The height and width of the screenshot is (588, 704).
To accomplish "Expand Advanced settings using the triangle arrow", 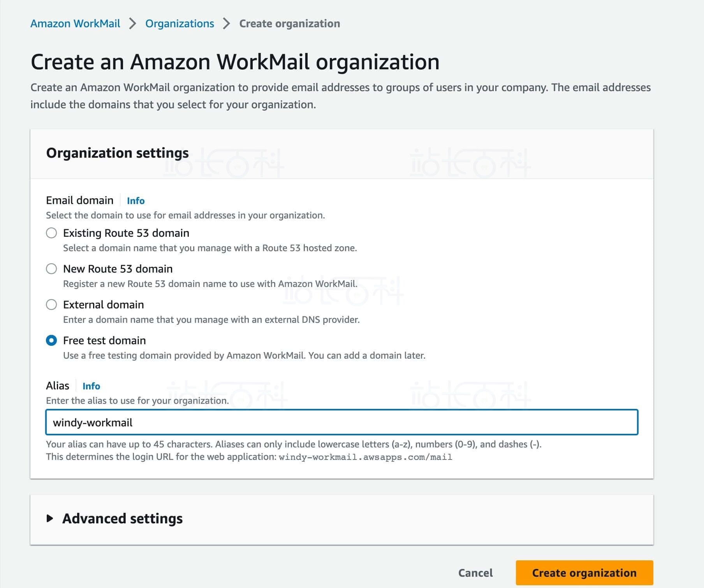I will pos(50,519).
